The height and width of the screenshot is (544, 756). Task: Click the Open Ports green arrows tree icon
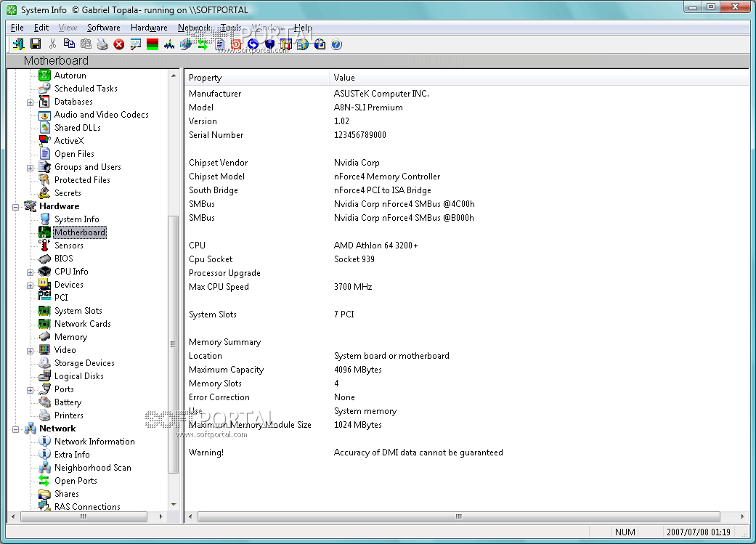(44, 481)
